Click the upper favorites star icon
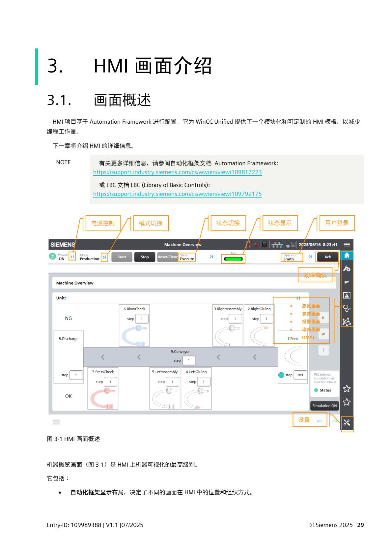The width and height of the screenshot is (392, 555). tap(347, 389)
